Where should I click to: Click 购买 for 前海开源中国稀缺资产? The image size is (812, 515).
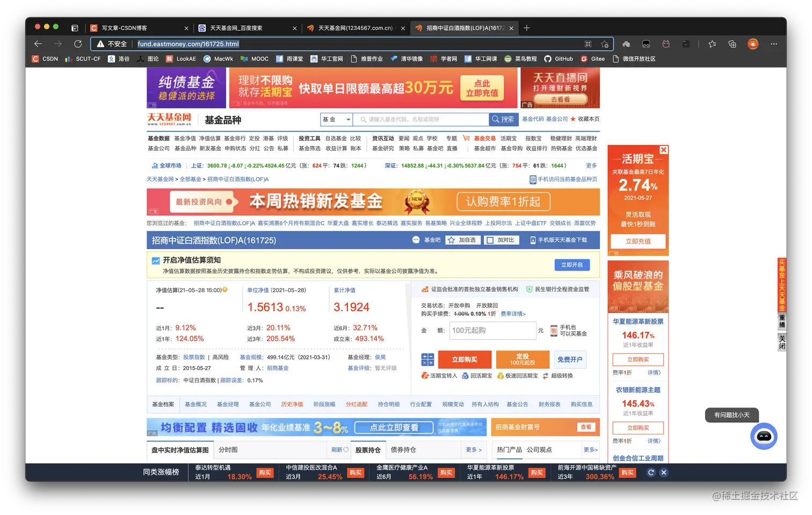627,473
